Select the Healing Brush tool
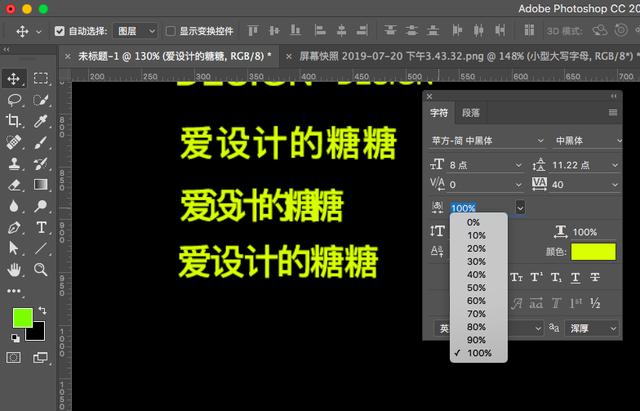 tap(14, 142)
